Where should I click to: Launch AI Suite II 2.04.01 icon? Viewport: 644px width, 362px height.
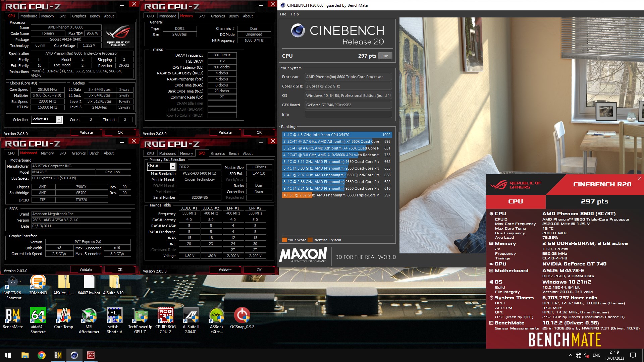click(x=191, y=320)
